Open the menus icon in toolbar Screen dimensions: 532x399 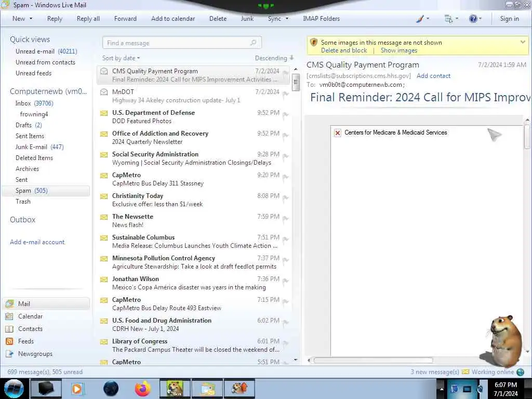(x=448, y=19)
